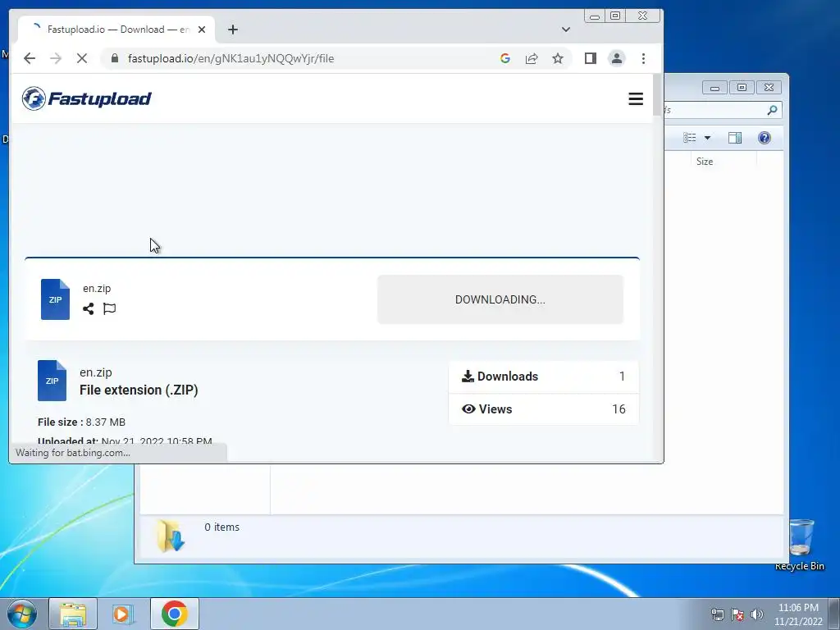Close the Fastupload.io tab
The height and width of the screenshot is (630, 840).
coord(202,30)
